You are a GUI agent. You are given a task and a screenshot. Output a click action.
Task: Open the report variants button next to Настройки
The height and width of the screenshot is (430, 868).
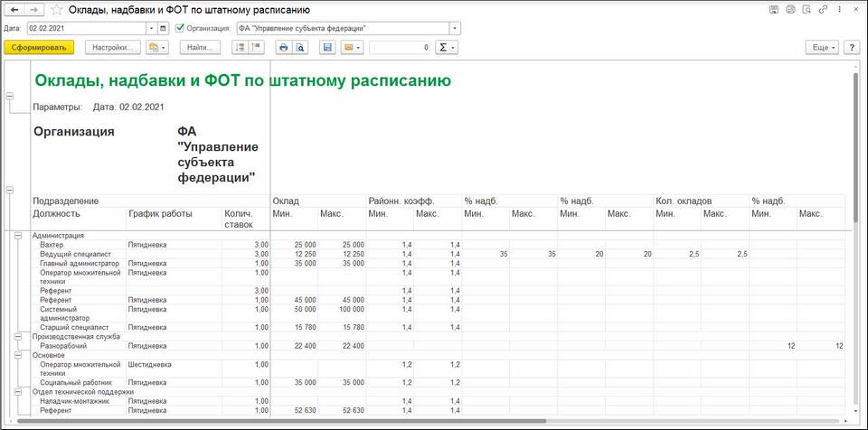(x=157, y=48)
